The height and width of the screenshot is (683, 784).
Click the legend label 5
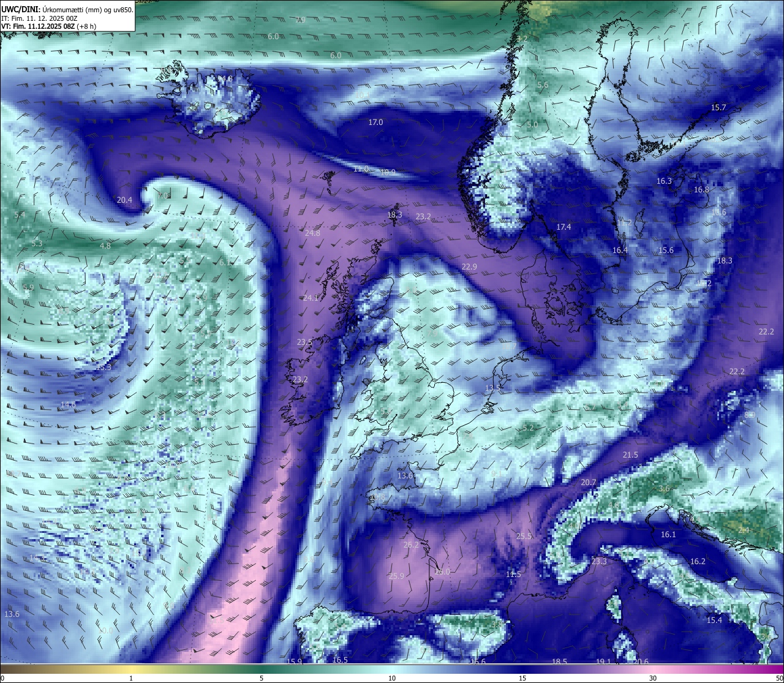pyautogui.click(x=262, y=678)
